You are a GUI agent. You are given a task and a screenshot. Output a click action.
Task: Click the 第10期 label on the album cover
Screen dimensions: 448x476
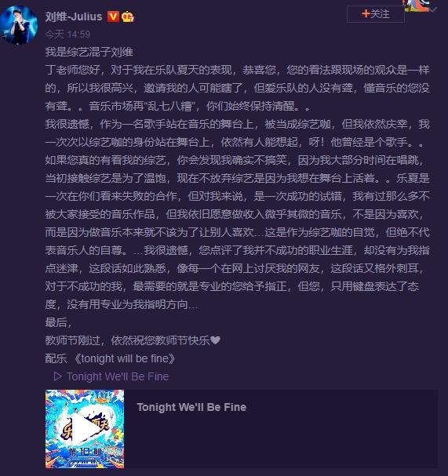tap(85, 452)
